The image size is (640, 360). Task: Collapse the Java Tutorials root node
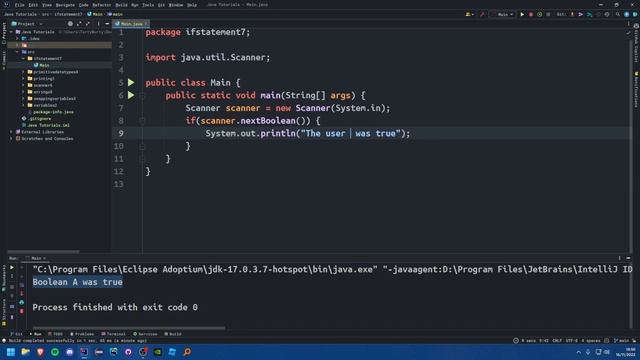click(11, 32)
